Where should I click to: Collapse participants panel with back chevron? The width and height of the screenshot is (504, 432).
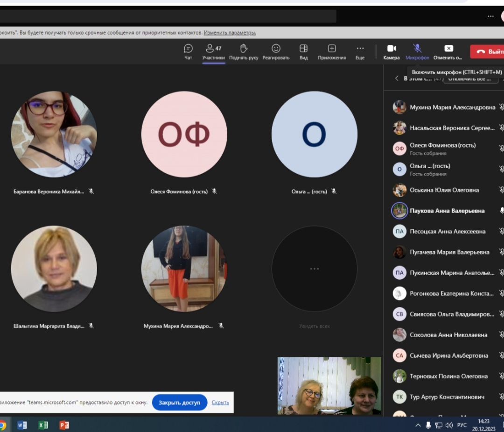point(397,78)
